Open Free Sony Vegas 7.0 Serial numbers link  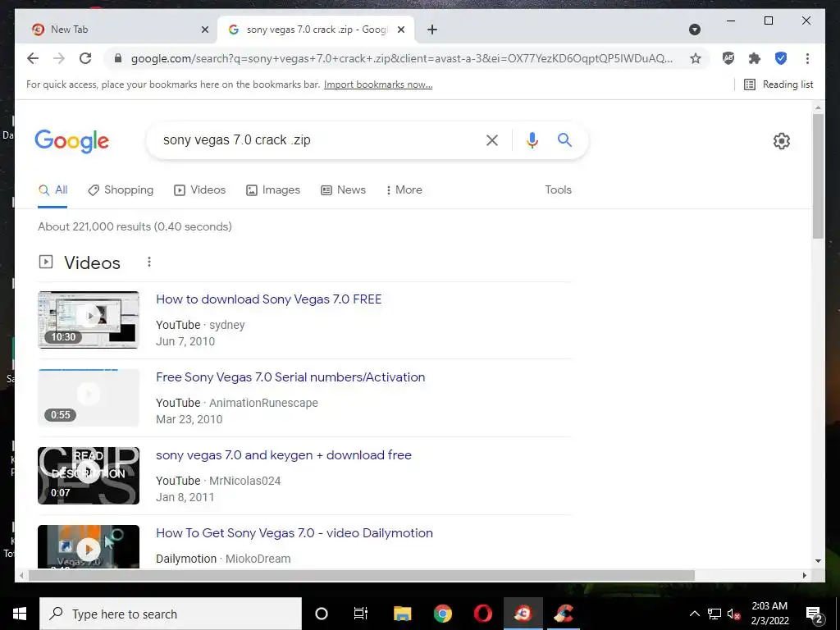290,377
